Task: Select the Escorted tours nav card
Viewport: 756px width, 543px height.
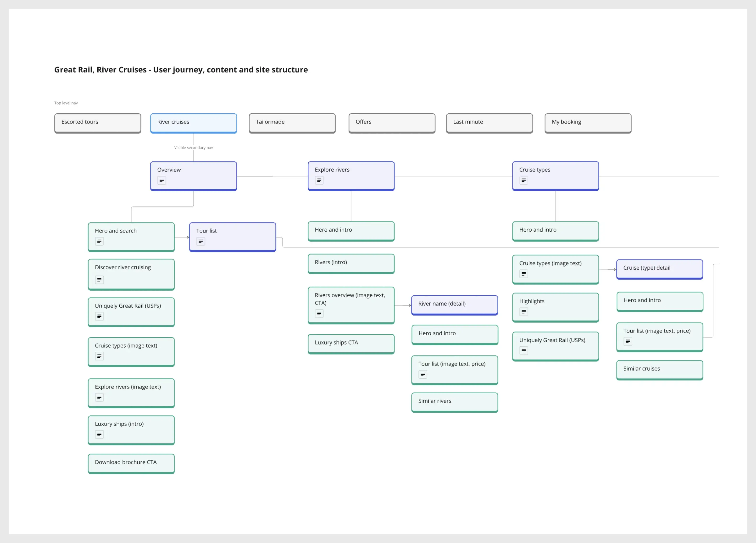Action: click(98, 123)
